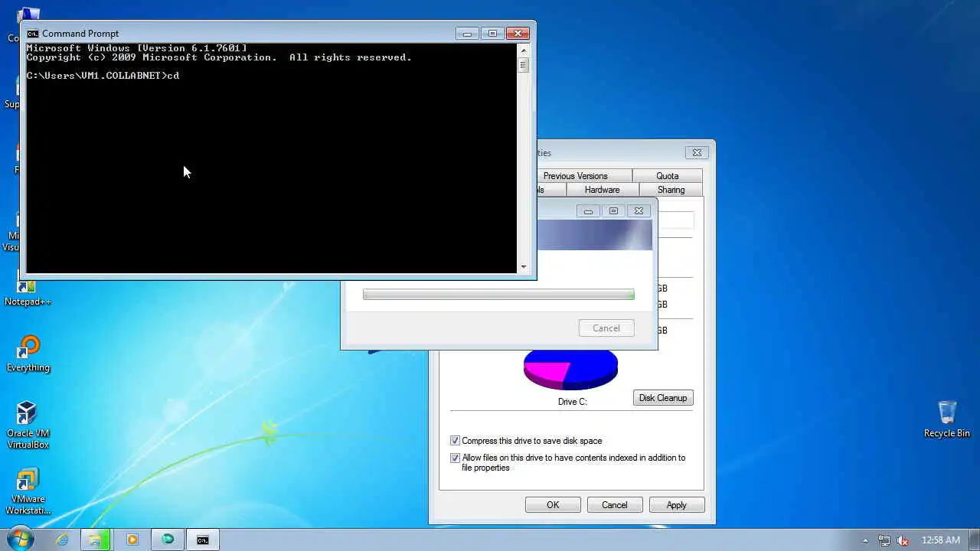
Task: Open Windows Media Player from the taskbar
Action: coord(132,540)
